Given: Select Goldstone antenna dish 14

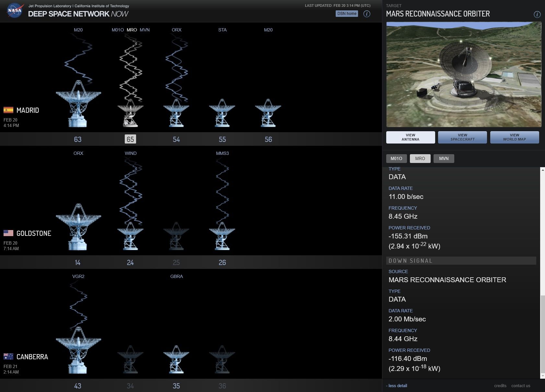Looking at the screenshot, I should pos(78,227).
